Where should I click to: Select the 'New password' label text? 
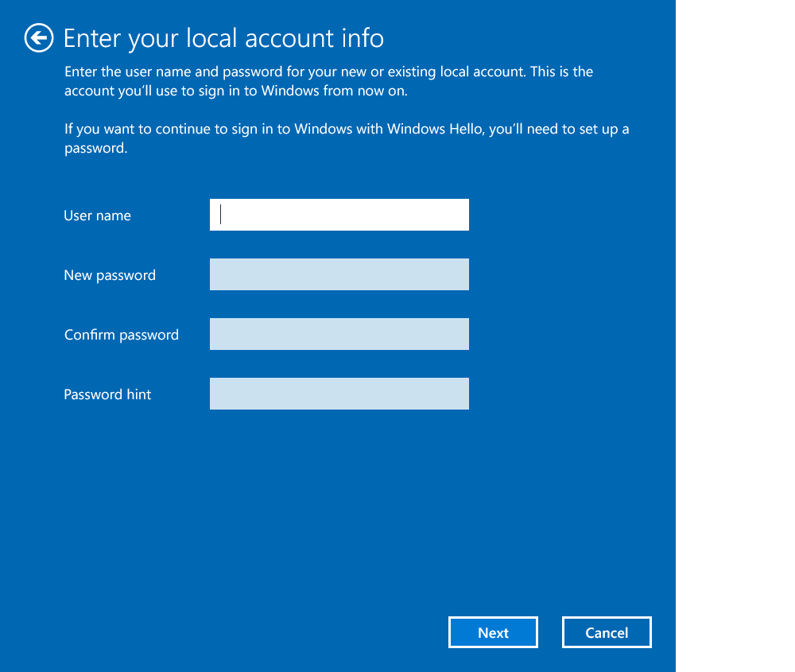(110, 275)
